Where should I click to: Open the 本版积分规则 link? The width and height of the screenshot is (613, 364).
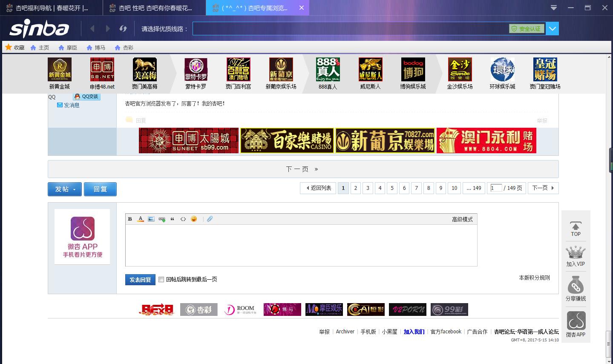(534, 278)
